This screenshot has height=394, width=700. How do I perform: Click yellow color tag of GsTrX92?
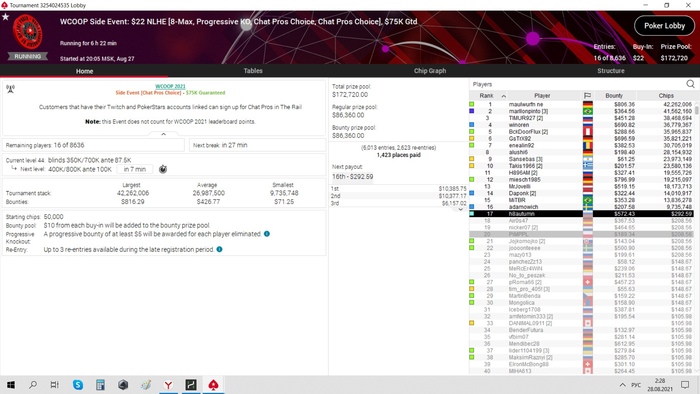[x=471, y=138]
